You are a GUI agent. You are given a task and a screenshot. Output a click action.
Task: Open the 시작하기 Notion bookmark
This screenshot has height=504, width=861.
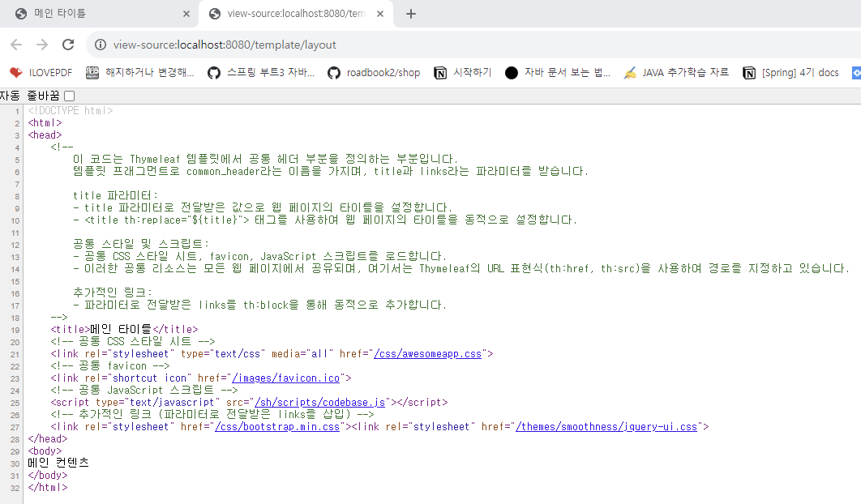pos(462,72)
